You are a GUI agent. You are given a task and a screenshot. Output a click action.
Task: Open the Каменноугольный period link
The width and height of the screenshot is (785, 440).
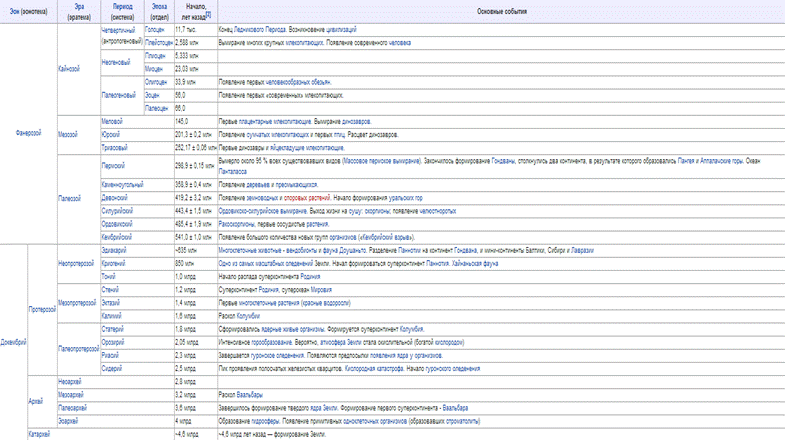click(x=122, y=185)
